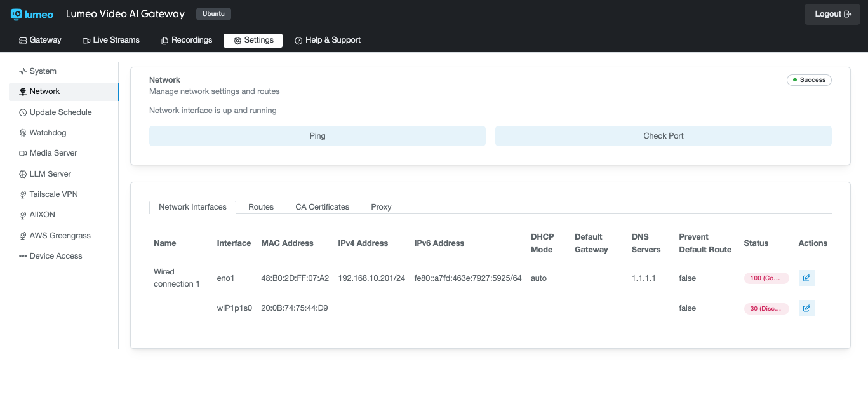
Task: Click the Ubuntu badge in header
Action: tap(213, 14)
